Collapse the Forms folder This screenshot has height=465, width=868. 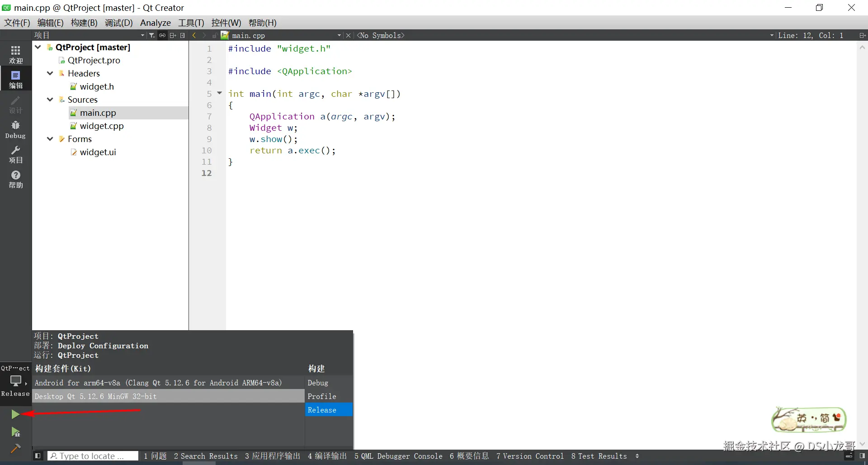point(50,139)
